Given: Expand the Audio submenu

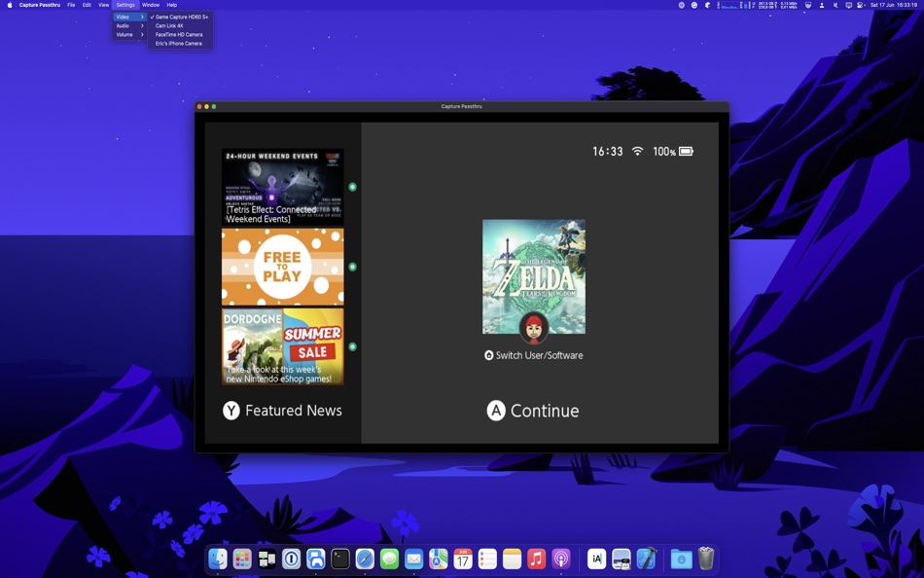Looking at the screenshot, I should 129,26.
